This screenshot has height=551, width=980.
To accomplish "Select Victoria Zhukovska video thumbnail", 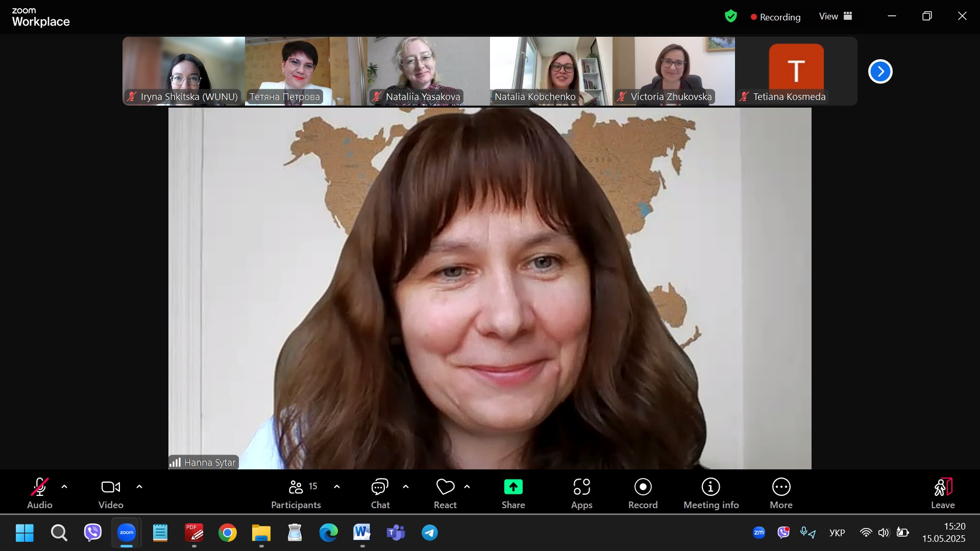I will (x=674, y=71).
